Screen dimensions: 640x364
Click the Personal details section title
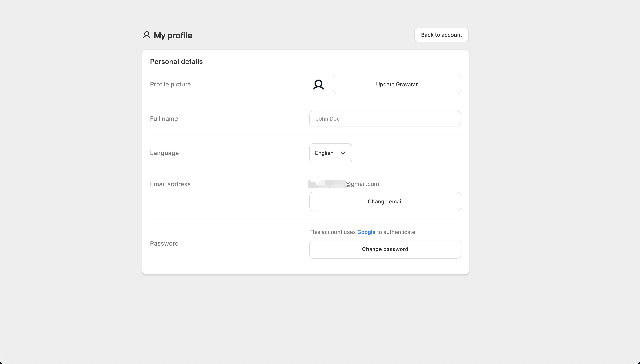(x=176, y=62)
